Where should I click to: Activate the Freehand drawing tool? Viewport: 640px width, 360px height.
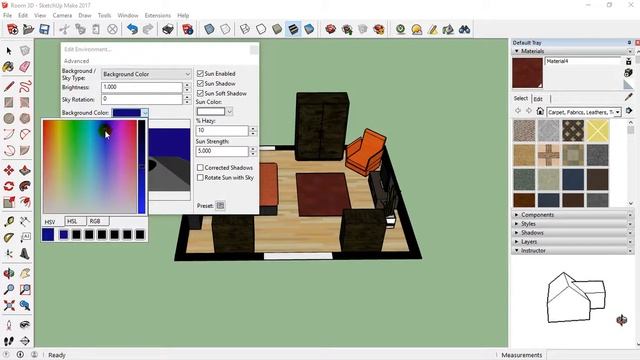[25, 86]
